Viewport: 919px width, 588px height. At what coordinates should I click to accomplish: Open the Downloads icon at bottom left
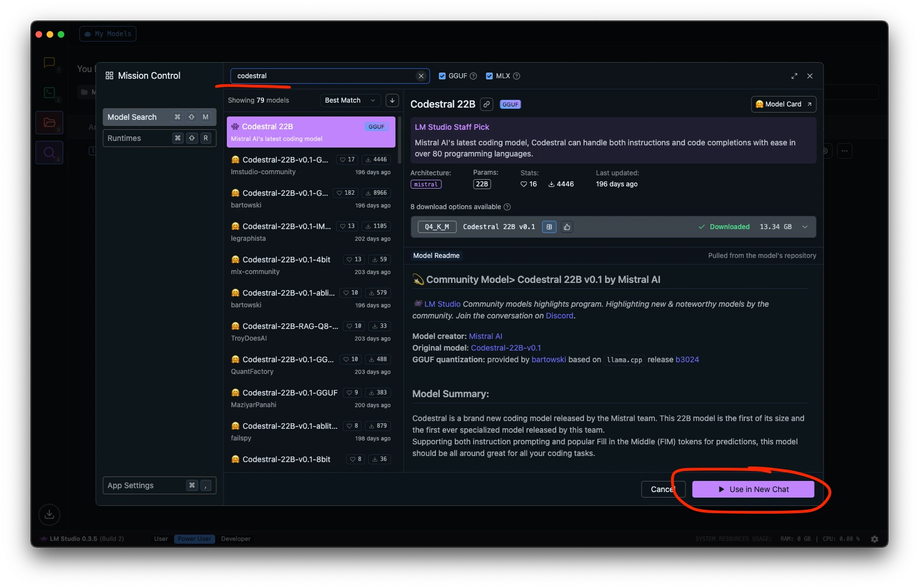pyautogui.click(x=49, y=514)
